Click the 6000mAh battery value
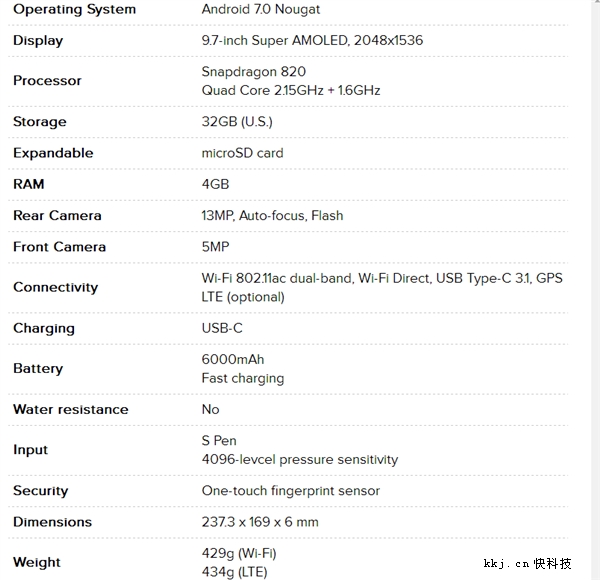600x580 pixels. coord(233,359)
